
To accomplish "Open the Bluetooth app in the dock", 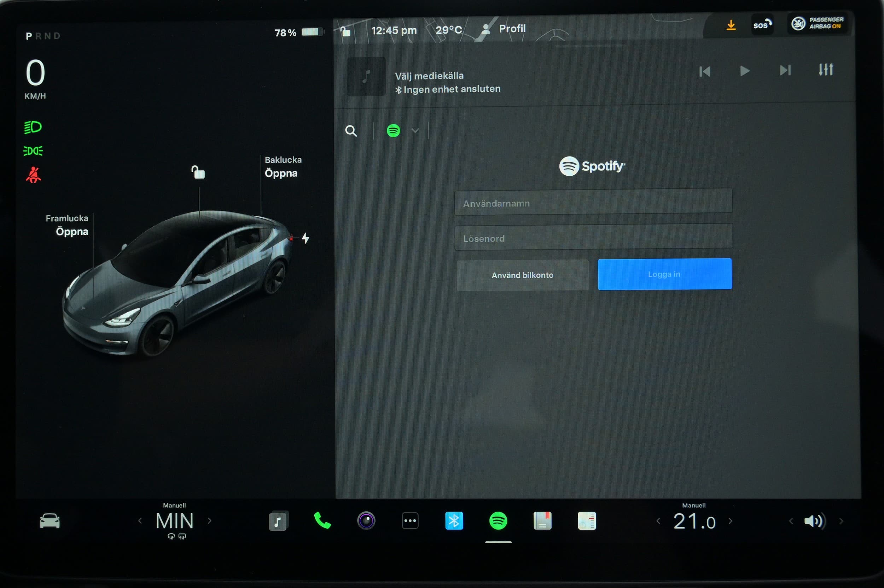I will coord(454,521).
